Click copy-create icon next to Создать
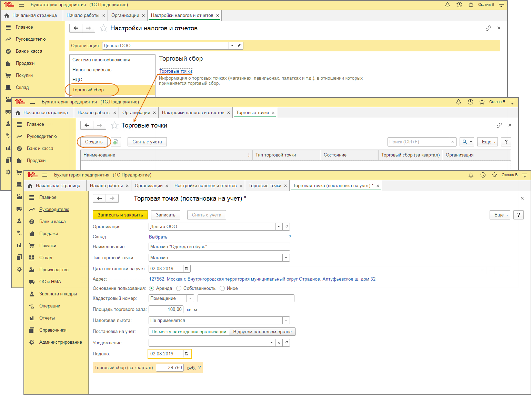The image size is (532, 395). 116,142
